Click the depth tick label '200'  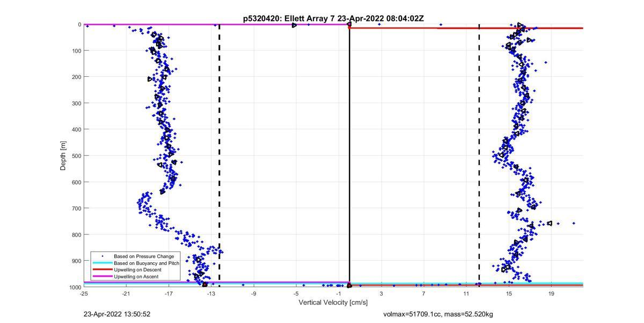[76, 77]
